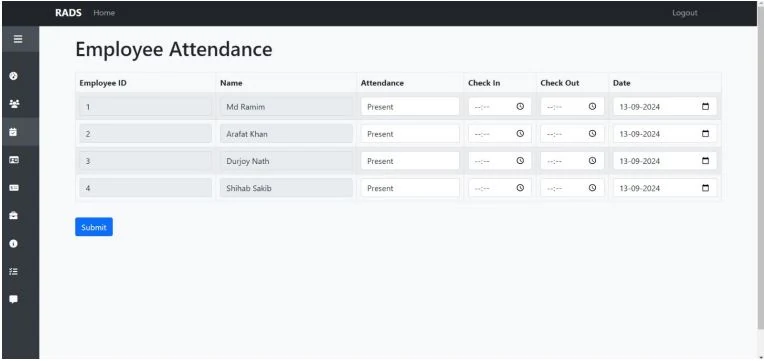Click the Check In column header

click(x=484, y=83)
